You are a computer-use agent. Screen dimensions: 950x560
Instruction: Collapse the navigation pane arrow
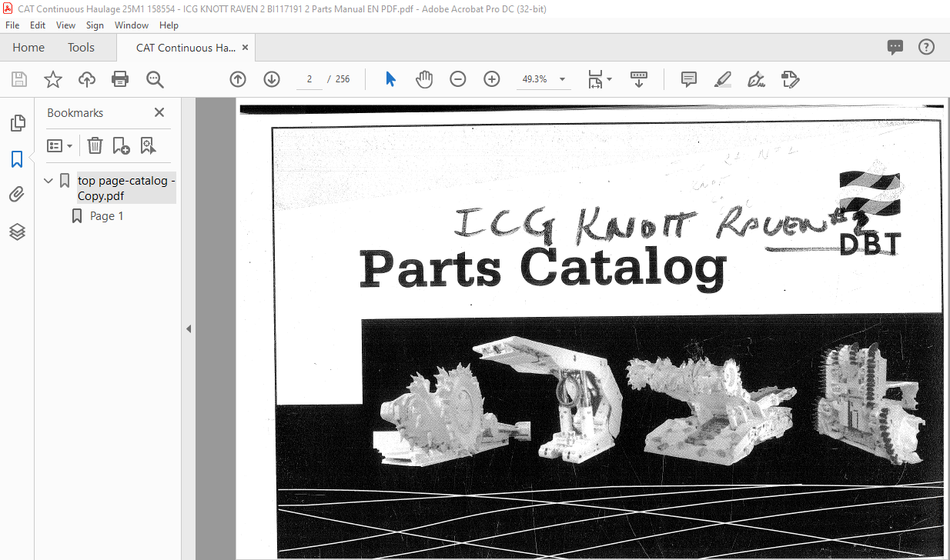click(189, 328)
